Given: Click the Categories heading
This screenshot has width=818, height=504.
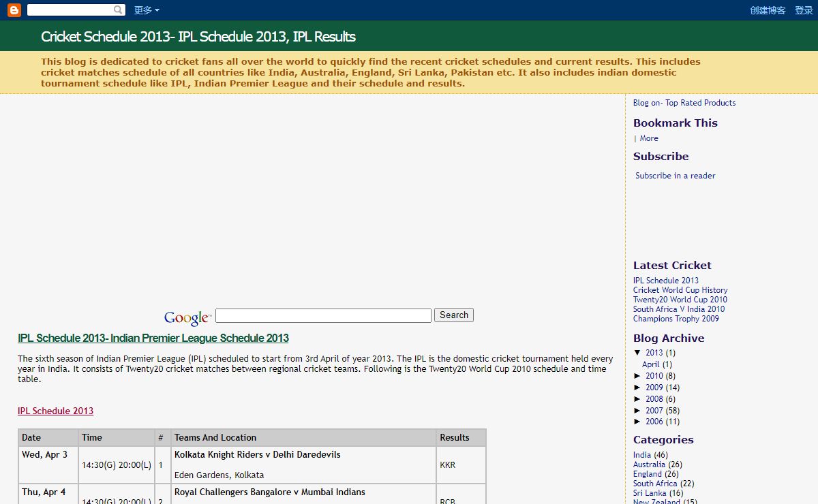Looking at the screenshot, I should point(663,440).
